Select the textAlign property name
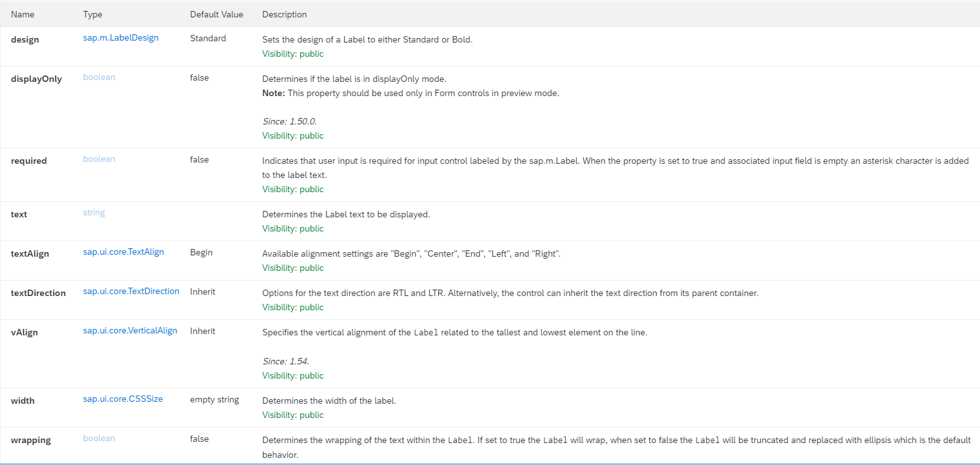Screen dimensions: 980x465 point(30,253)
